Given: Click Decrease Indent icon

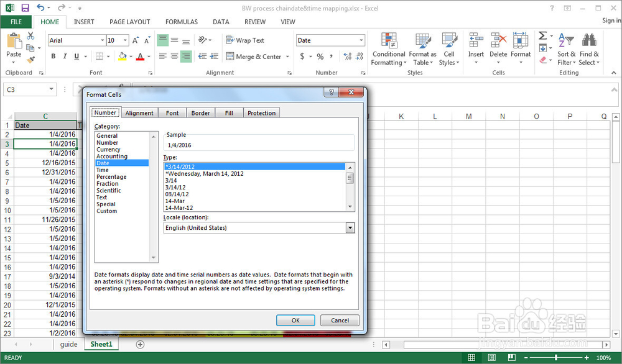Looking at the screenshot, I should coord(202,57).
